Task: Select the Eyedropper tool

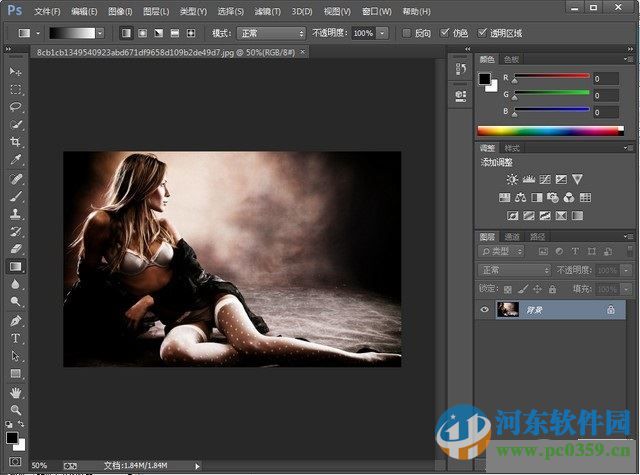Action: [x=15, y=159]
